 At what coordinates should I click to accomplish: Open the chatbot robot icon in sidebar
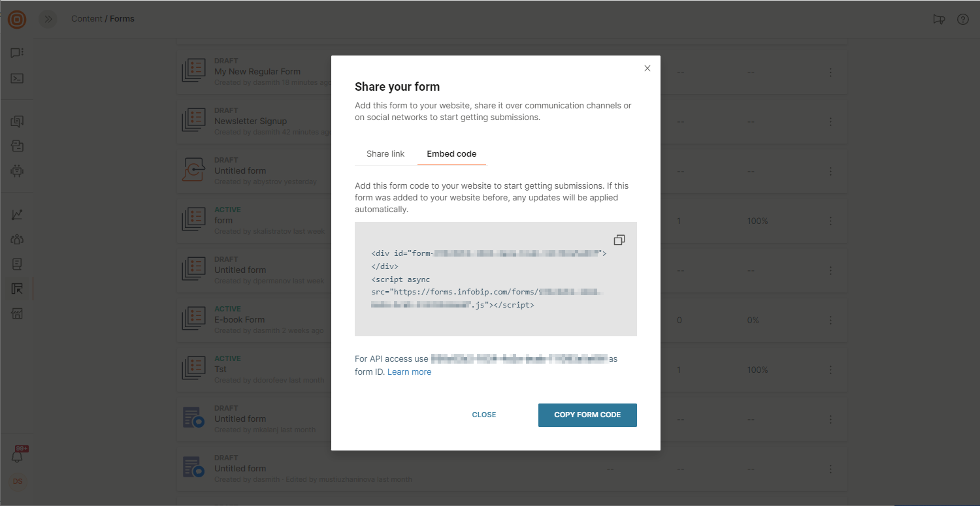17,171
